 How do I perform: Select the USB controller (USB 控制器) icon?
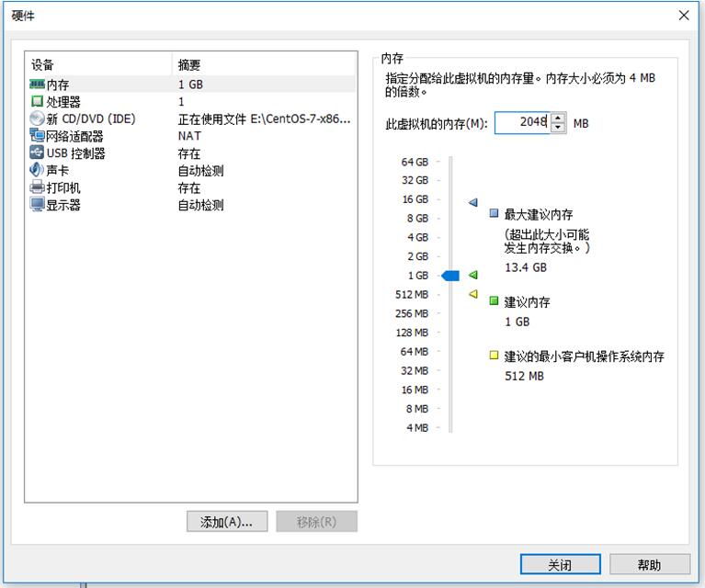click(37, 153)
